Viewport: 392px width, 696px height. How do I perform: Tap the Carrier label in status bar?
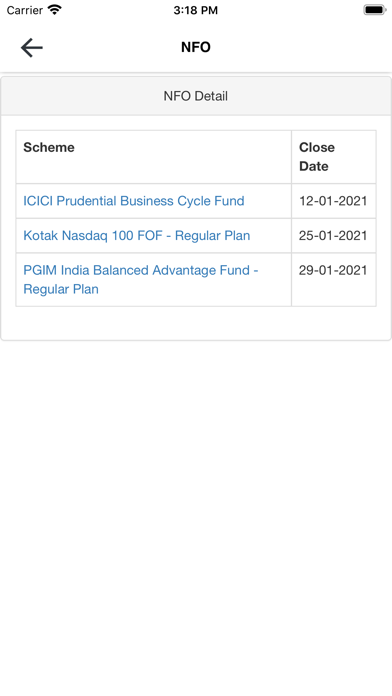[x=24, y=10]
